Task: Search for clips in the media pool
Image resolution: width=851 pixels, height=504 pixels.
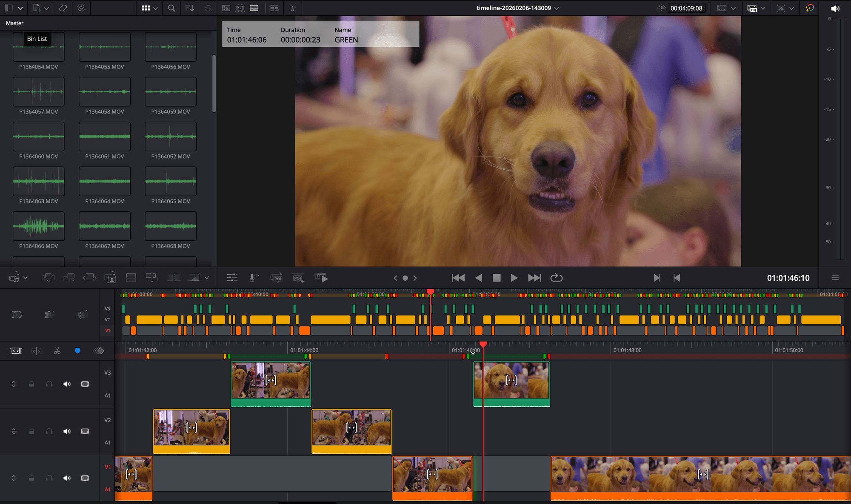Action: pyautogui.click(x=171, y=8)
